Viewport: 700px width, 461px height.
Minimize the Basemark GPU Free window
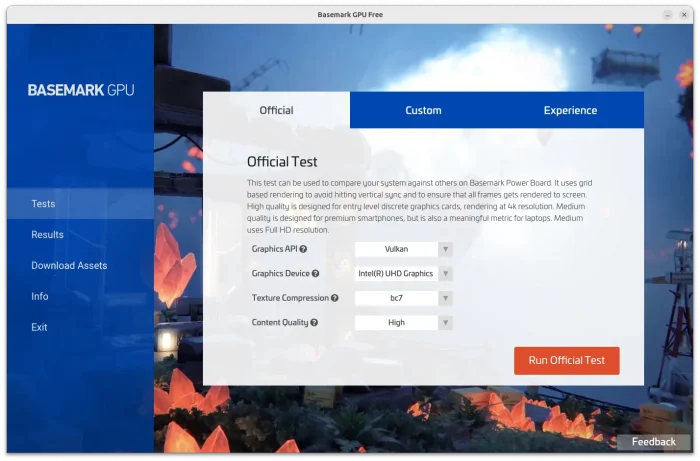pos(667,15)
